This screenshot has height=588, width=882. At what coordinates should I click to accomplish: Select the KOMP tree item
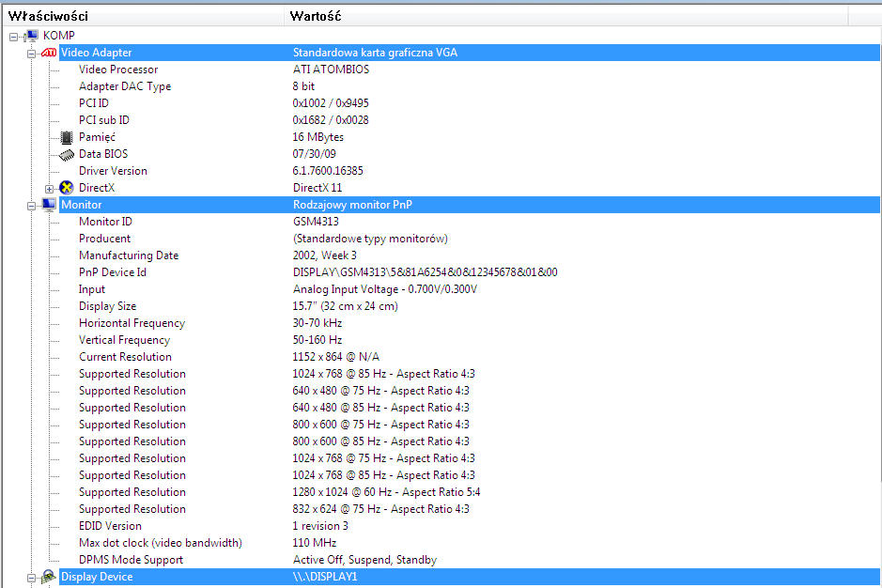point(58,36)
